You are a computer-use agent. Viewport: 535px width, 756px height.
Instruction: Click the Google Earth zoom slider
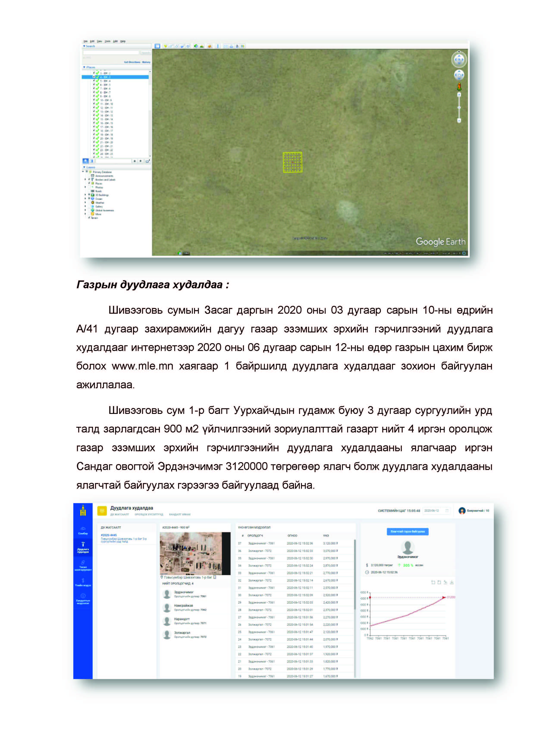[x=459, y=108]
